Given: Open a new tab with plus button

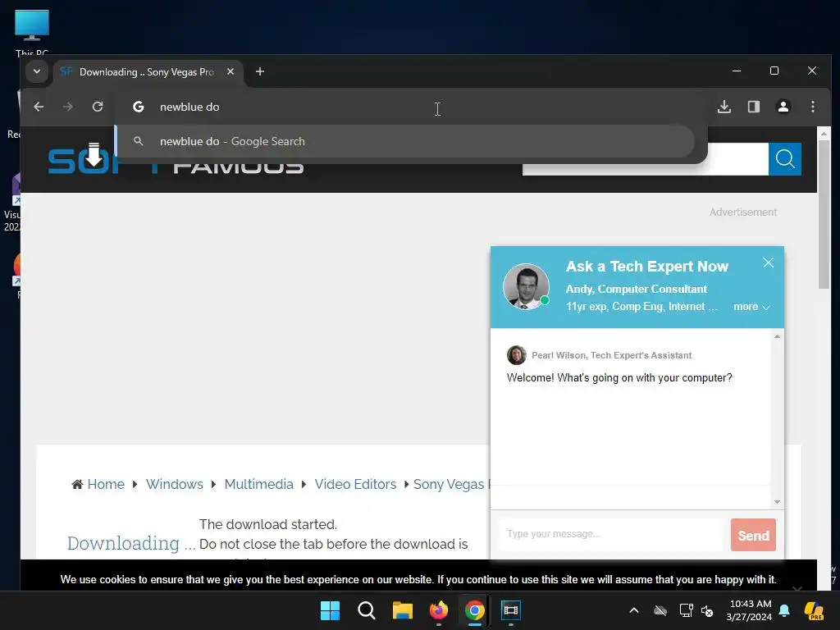Looking at the screenshot, I should coord(260,71).
